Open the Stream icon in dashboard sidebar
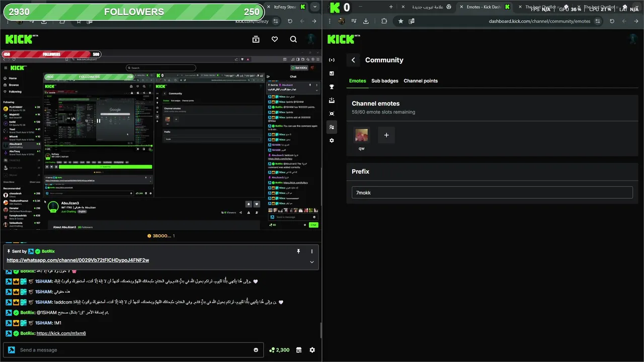644x362 pixels. [332, 60]
